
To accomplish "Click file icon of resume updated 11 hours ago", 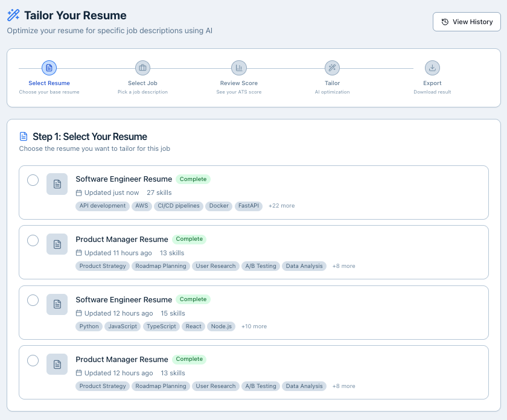I will tap(57, 244).
